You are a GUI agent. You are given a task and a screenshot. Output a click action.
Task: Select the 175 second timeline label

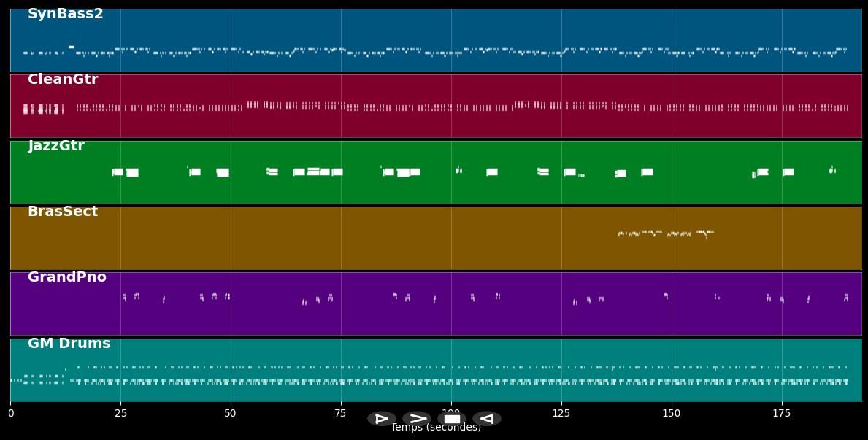point(782,414)
